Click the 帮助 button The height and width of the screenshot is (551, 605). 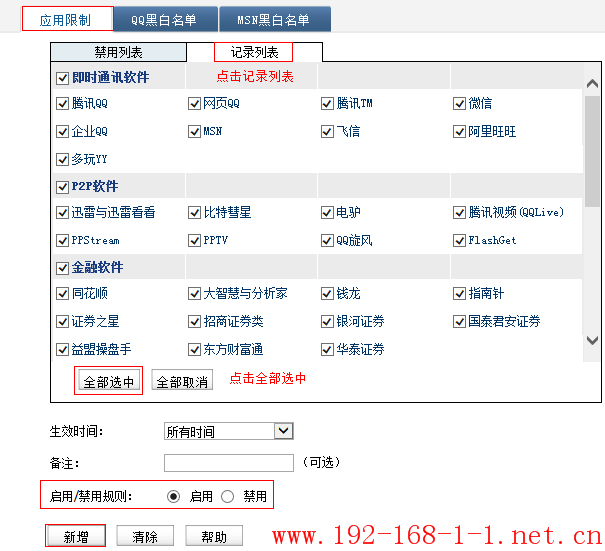click(x=214, y=536)
